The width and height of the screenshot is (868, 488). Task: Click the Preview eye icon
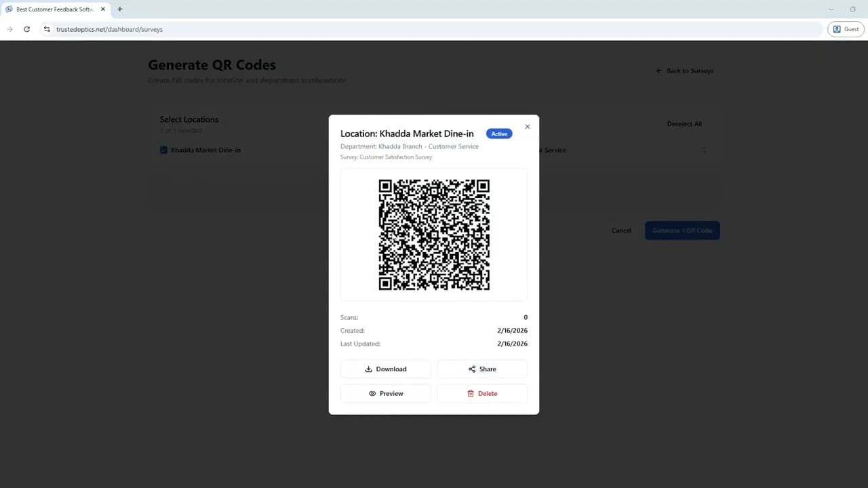pos(372,393)
